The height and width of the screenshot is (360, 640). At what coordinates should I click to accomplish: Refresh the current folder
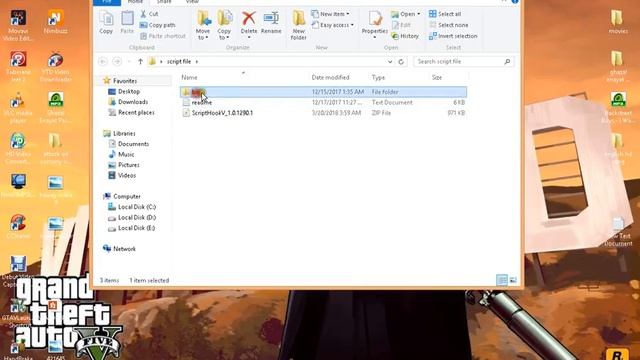pos(401,62)
